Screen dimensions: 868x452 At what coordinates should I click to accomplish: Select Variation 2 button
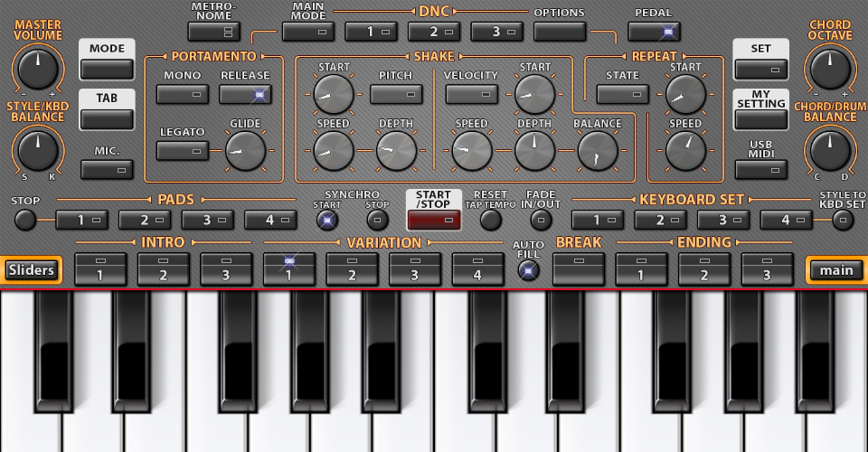click(352, 268)
